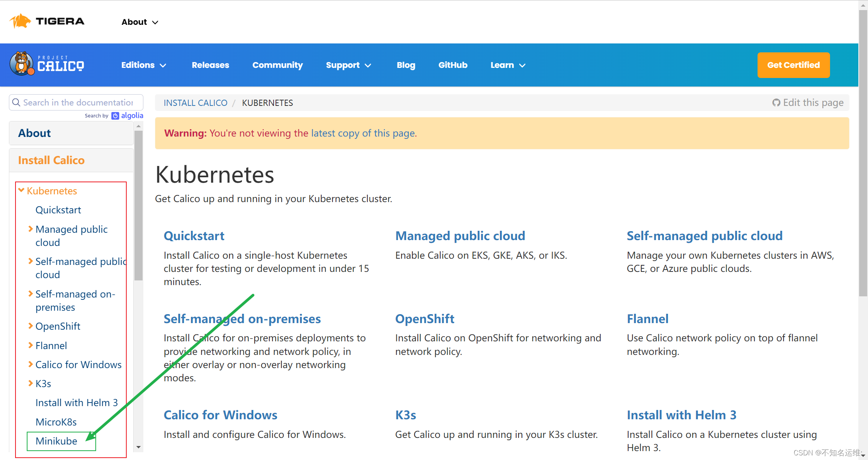
Task: Open GitHub in navigation bar
Action: click(x=453, y=65)
